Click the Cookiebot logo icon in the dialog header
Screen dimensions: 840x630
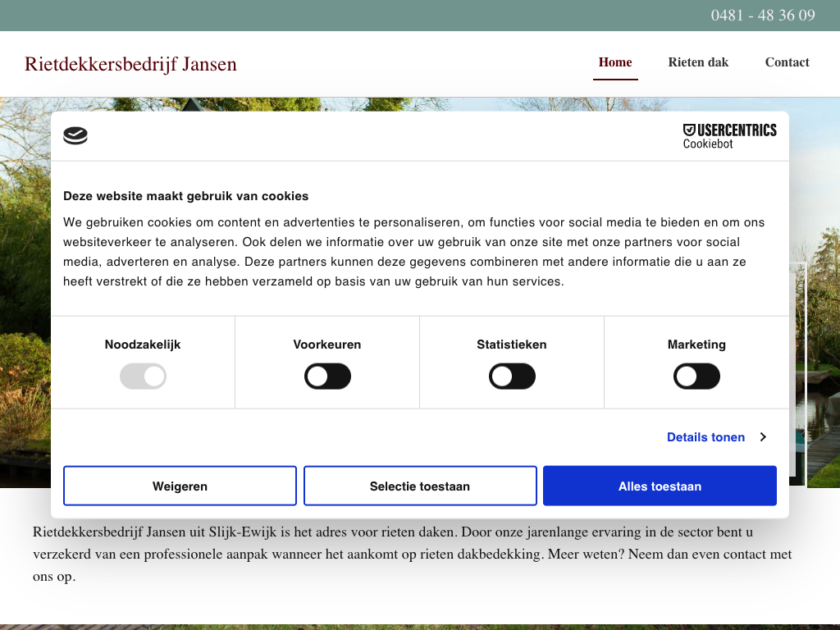click(x=75, y=136)
